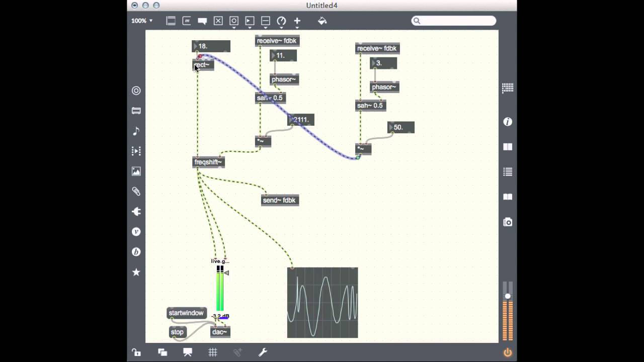Select the dac~ object
The width and height of the screenshot is (644, 362).
[x=220, y=332]
